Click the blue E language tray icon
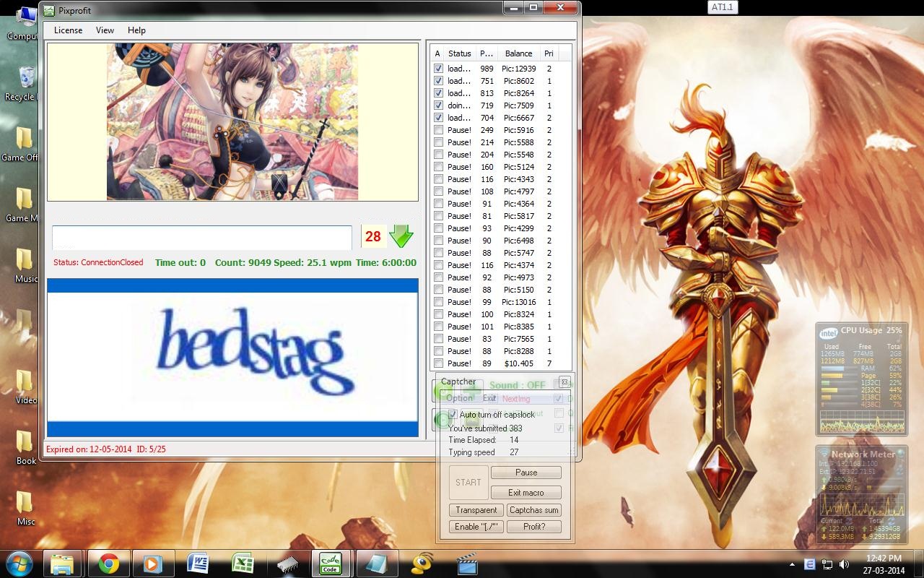Viewport: 924px width, 578px height. 809,564
